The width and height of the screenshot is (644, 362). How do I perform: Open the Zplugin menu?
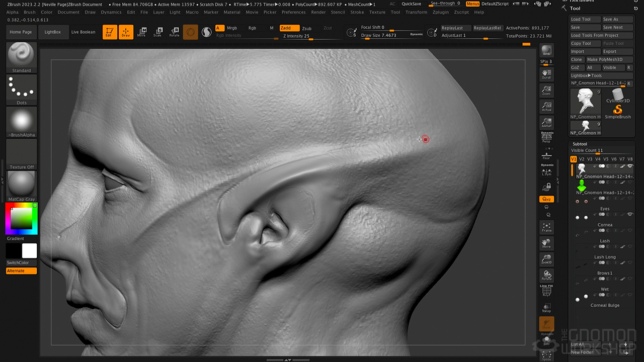point(440,12)
